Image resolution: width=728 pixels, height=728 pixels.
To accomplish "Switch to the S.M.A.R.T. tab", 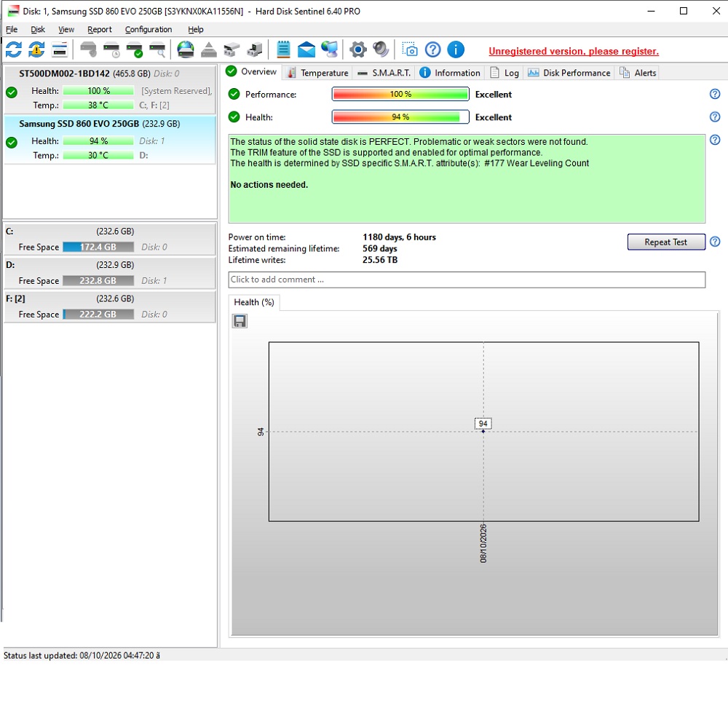I will [x=384, y=73].
